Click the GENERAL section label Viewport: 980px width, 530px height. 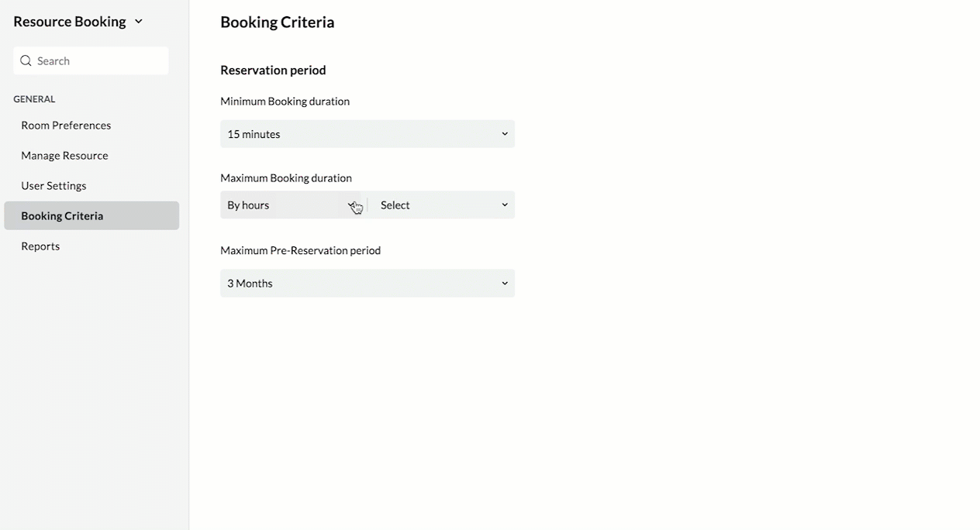tap(34, 99)
